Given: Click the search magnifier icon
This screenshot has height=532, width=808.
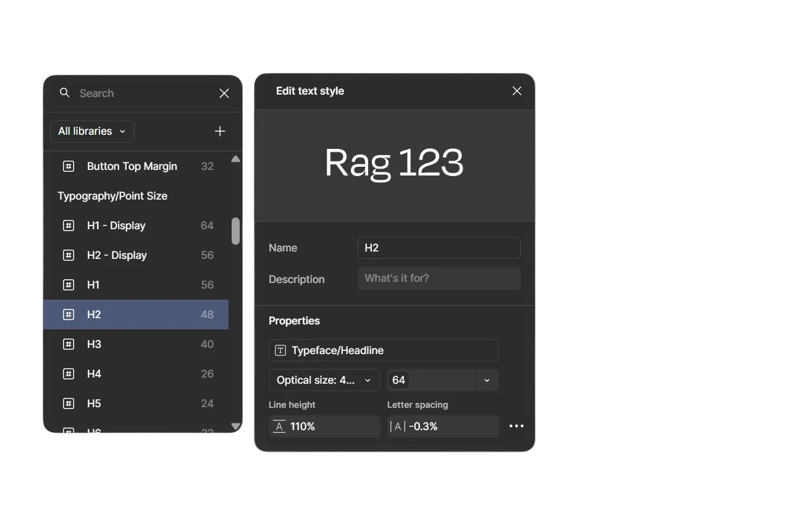Looking at the screenshot, I should (64, 93).
